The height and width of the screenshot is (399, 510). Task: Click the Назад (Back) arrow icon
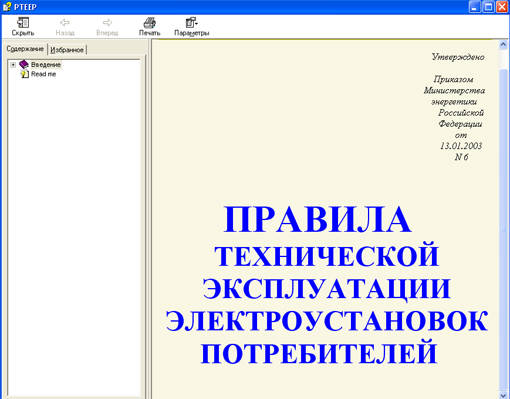pyautogui.click(x=65, y=22)
